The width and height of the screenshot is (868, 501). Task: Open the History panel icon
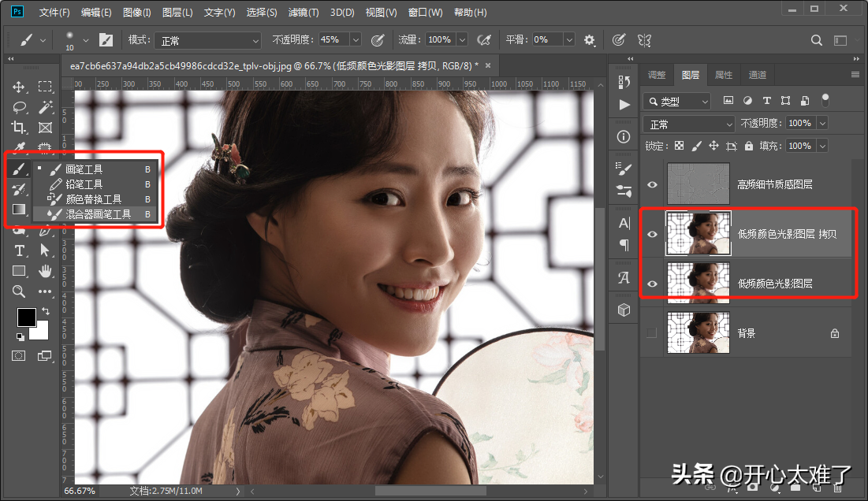pos(624,81)
